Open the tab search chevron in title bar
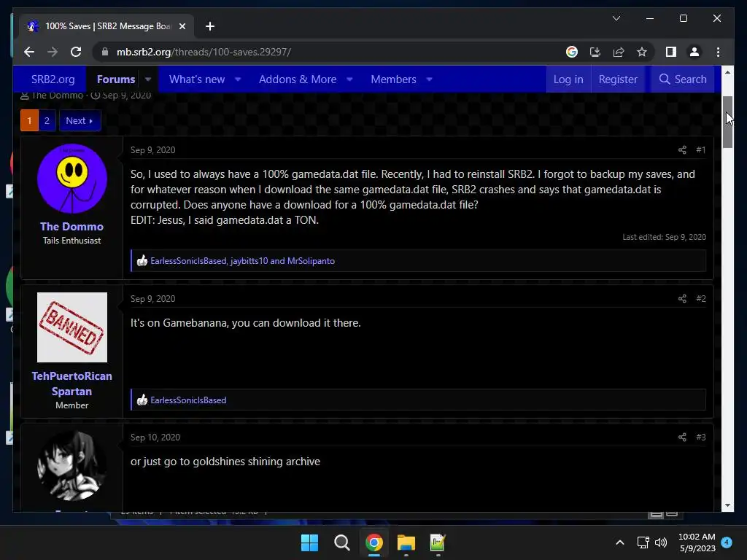The image size is (747, 560). 616,18
